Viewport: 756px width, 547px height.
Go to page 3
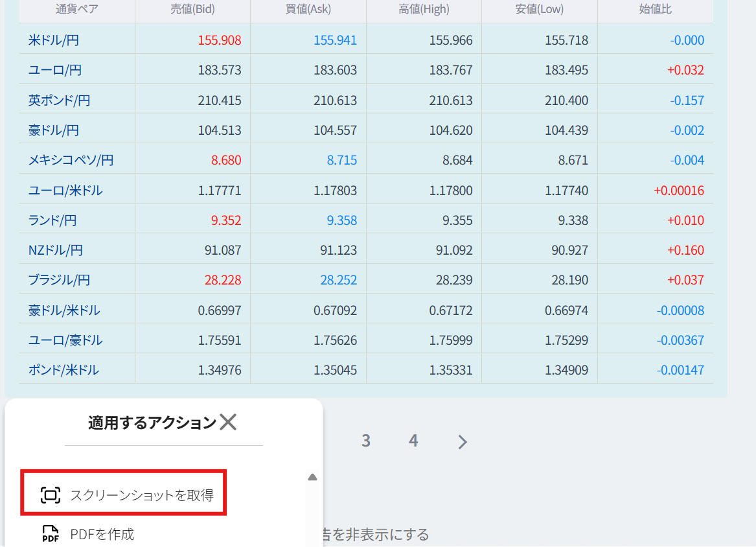pyautogui.click(x=366, y=441)
